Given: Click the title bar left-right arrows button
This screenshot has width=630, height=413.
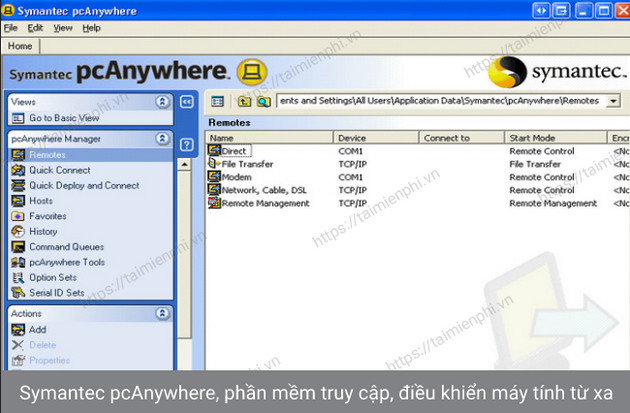Looking at the screenshot, I should point(541,10).
